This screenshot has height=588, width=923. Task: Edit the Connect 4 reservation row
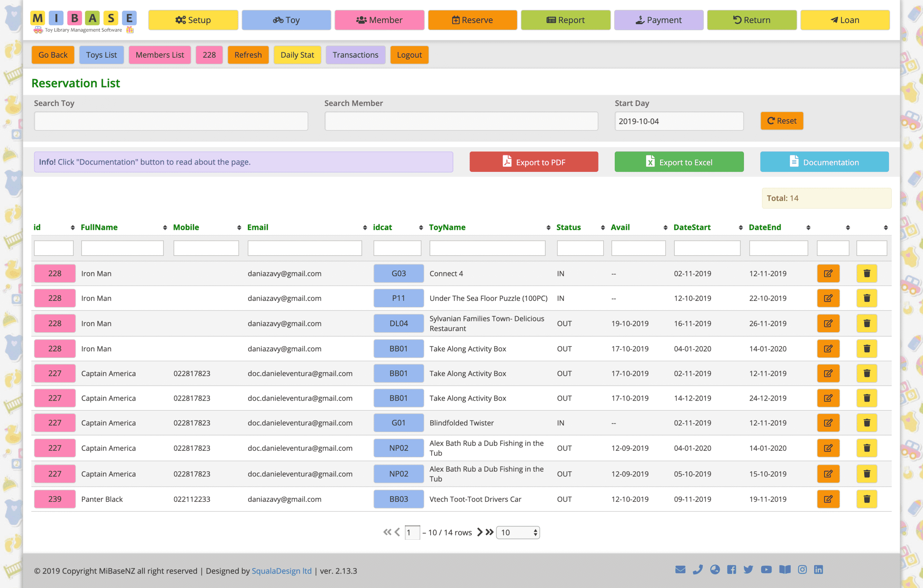click(828, 273)
